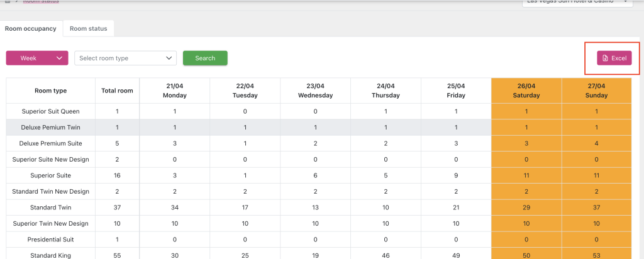This screenshot has height=259, width=644.
Task: Click the green Search button
Action: pyautogui.click(x=205, y=58)
